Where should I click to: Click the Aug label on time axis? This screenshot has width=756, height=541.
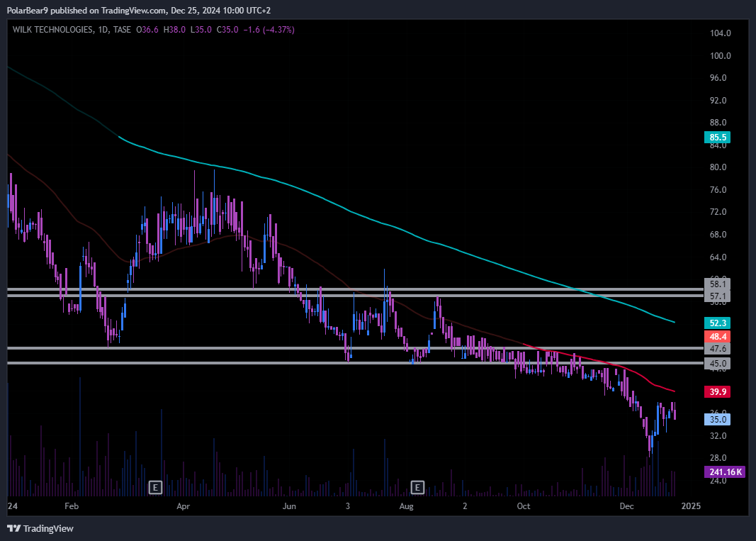point(407,506)
